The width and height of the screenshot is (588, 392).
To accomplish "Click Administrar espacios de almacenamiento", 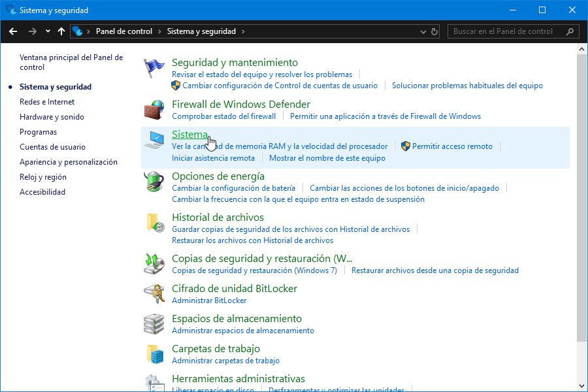I will pyautogui.click(x=243, y=331).
